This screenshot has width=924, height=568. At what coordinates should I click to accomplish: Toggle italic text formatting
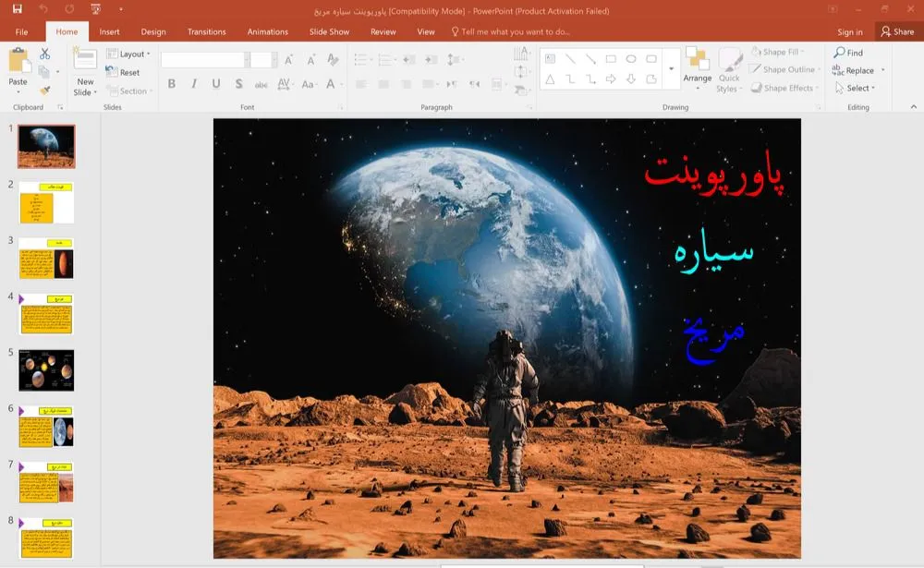[x=194, y=84]
